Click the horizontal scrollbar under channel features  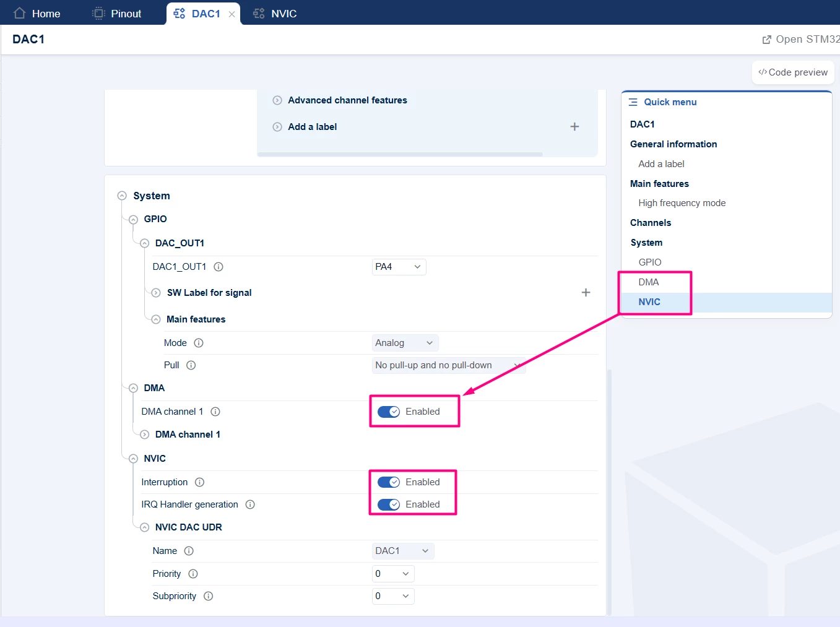[x=400, y=154]
